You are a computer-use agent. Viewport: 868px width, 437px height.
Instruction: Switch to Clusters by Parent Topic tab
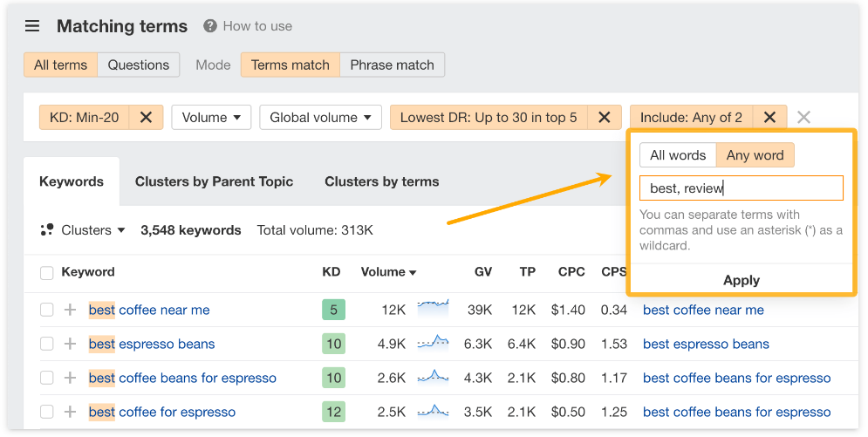[x=214, y=181]
